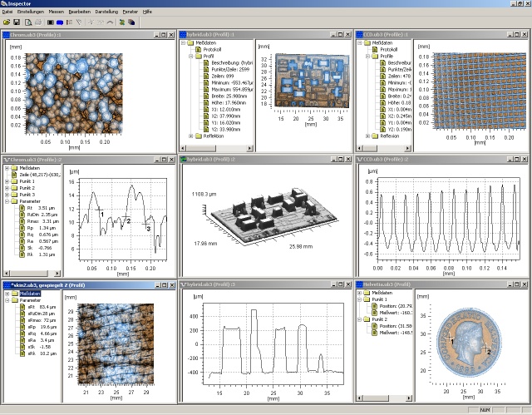Expand the Reflexion node in hybrid.ub3 tree
Image resolution: width=532 pixels, height=415 pixels.
(190, 136)
